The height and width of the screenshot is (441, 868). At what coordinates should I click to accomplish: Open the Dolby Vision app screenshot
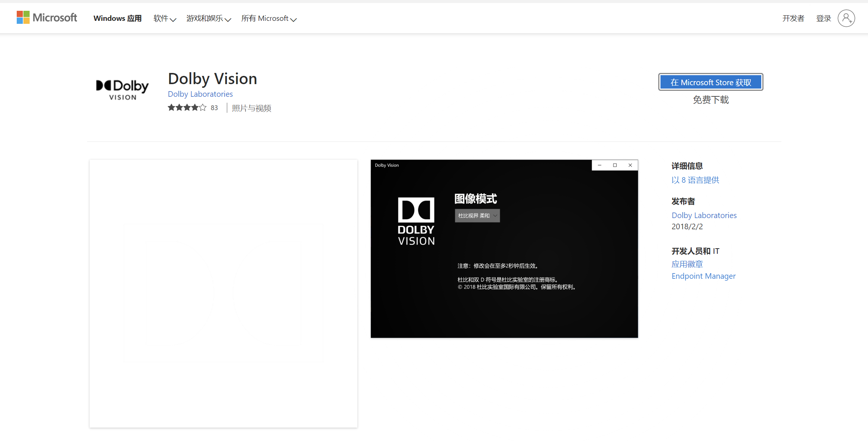[x=504, y=249]
